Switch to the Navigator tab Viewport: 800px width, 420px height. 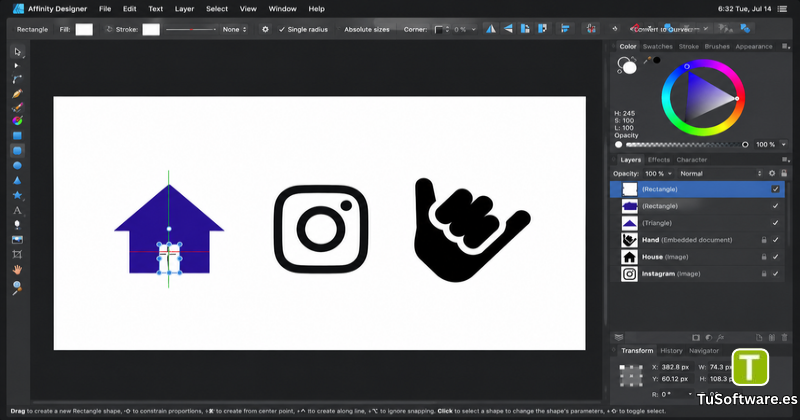pos(704,351)
